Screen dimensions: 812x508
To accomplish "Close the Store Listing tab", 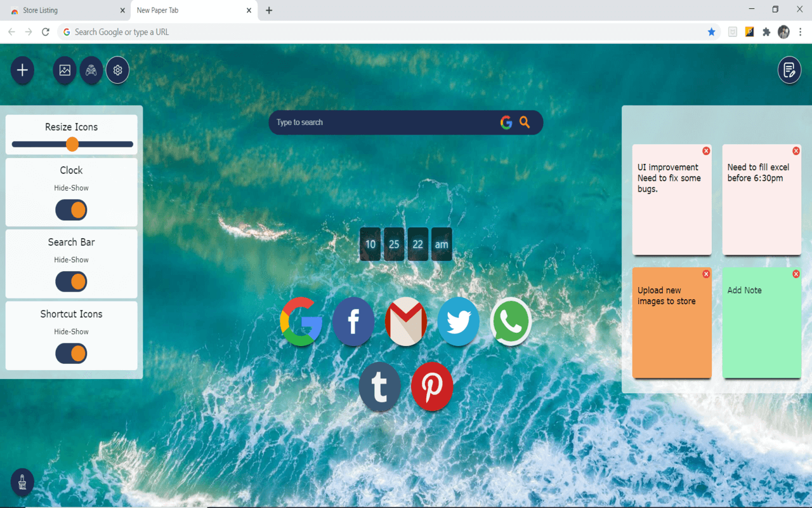I will click(122, 10).
